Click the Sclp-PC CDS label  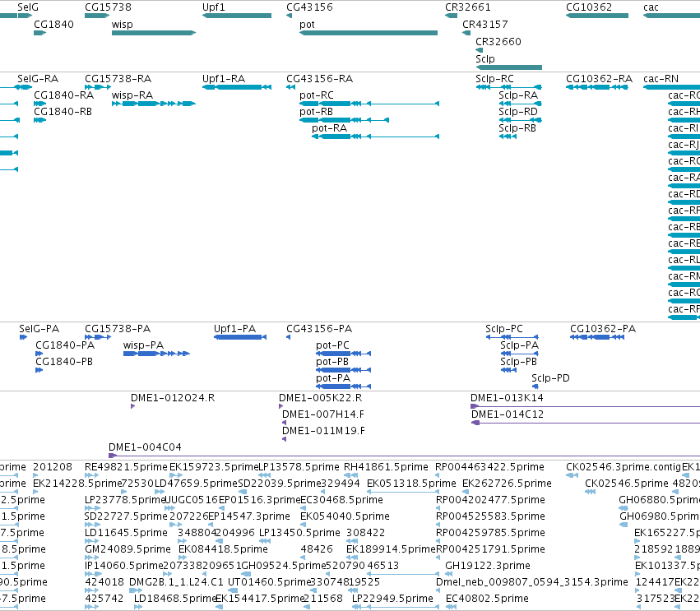(504, 328)
